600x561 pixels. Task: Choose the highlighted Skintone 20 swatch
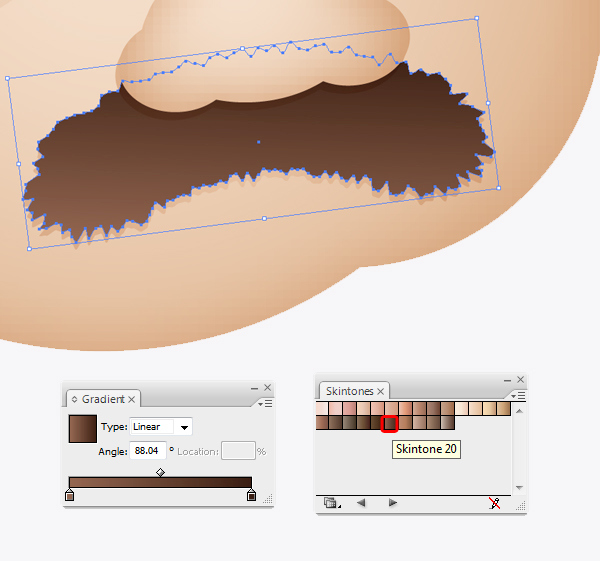pyautogui.click(x=390, y=424)
